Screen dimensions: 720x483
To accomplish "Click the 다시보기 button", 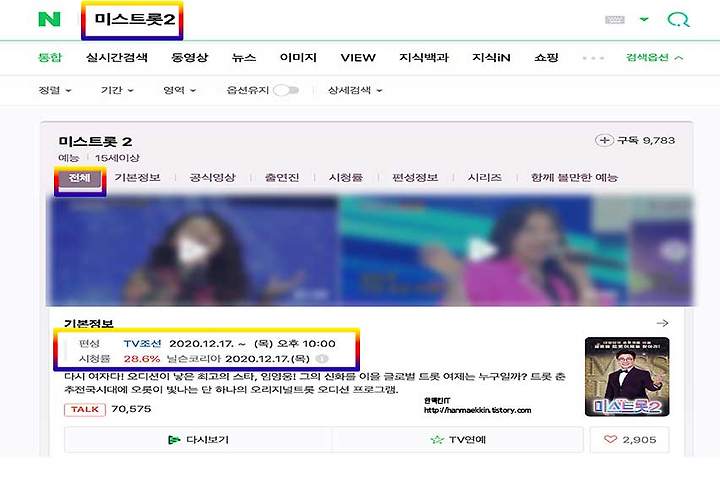I will click(x=198, y=439).
